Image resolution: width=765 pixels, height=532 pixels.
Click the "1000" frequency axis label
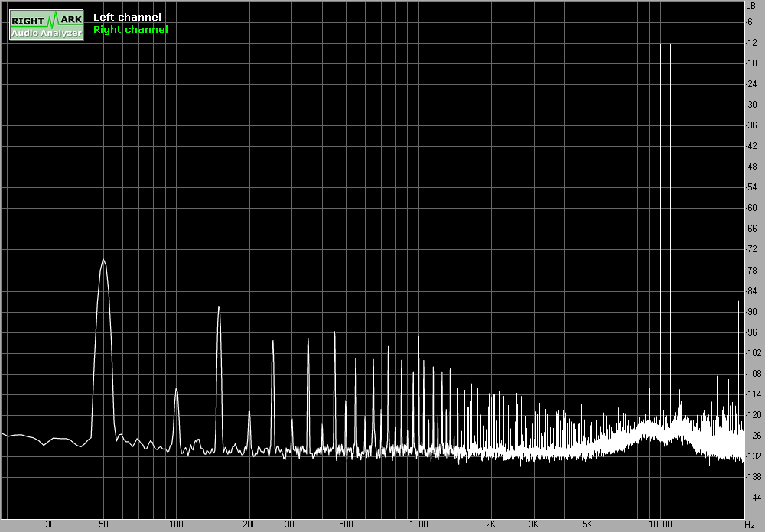(x=418, y=524)
